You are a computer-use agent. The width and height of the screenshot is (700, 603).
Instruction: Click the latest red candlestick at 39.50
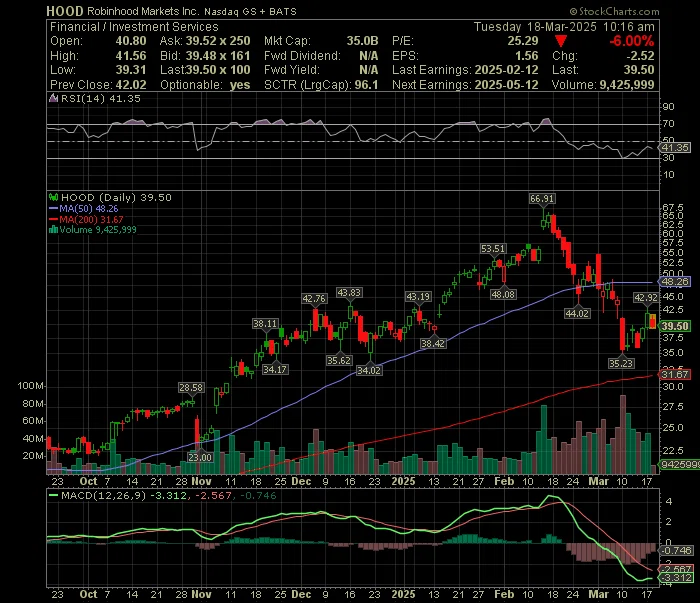click(x=652, y=321)
